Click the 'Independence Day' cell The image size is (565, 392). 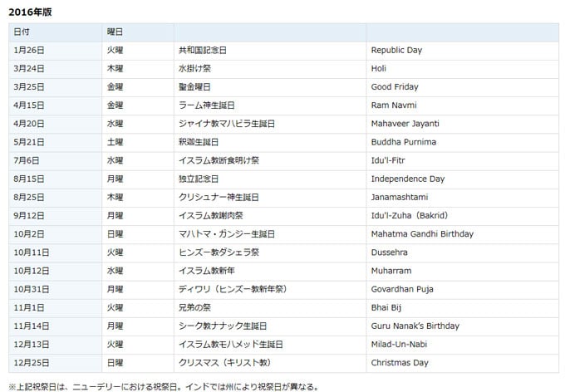coord(463,179)
